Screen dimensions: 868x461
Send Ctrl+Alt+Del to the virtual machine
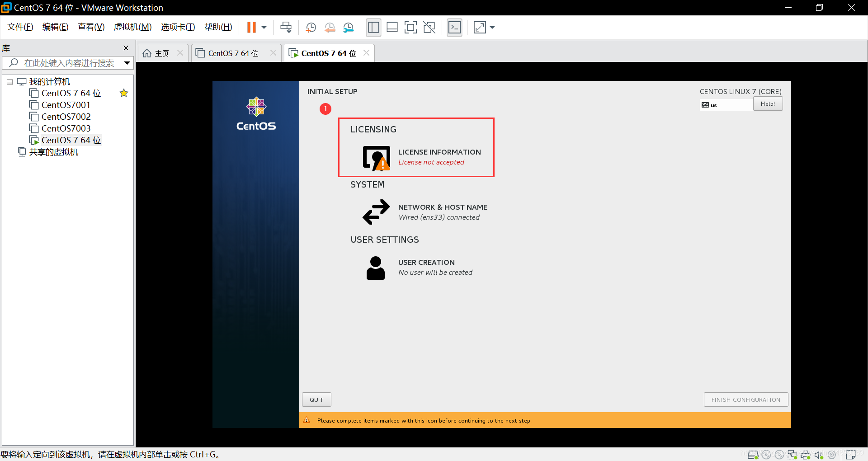click(286, 28)
